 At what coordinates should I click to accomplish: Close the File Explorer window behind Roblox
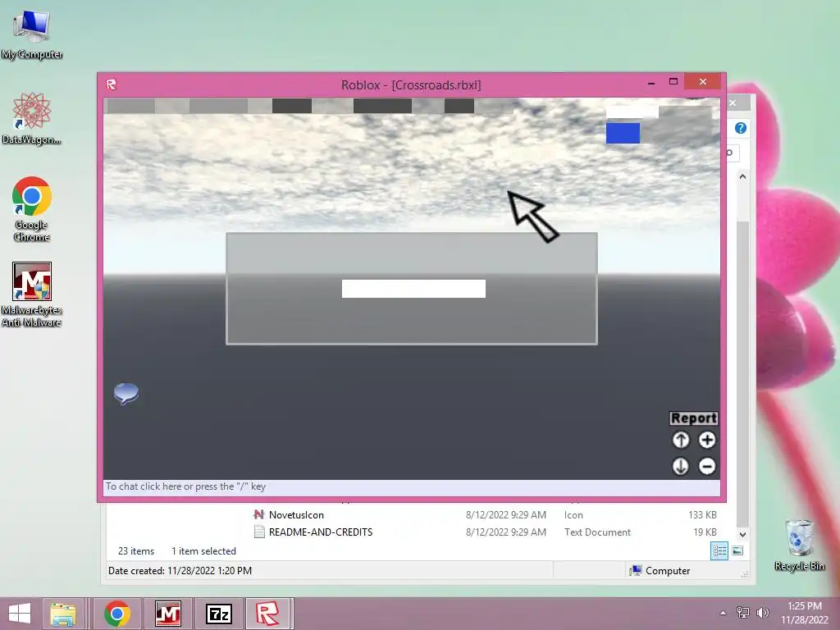[x=733, y=103]
